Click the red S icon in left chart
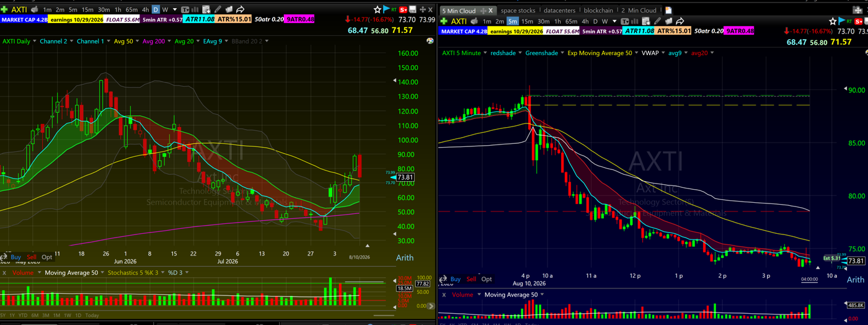Image resolution: width=868 pixels, height=325 pixels. tap(403, 9)
